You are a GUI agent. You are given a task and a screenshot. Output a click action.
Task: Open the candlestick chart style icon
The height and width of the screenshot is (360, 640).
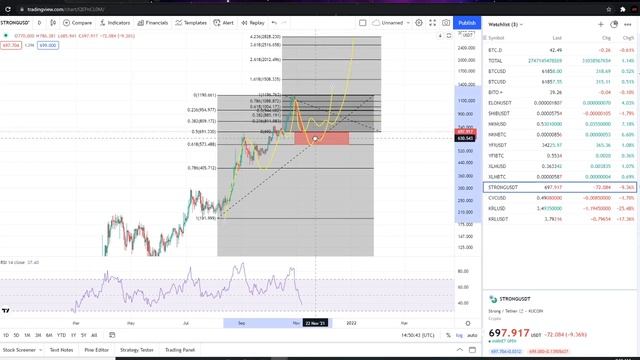[x=53, y=23]
